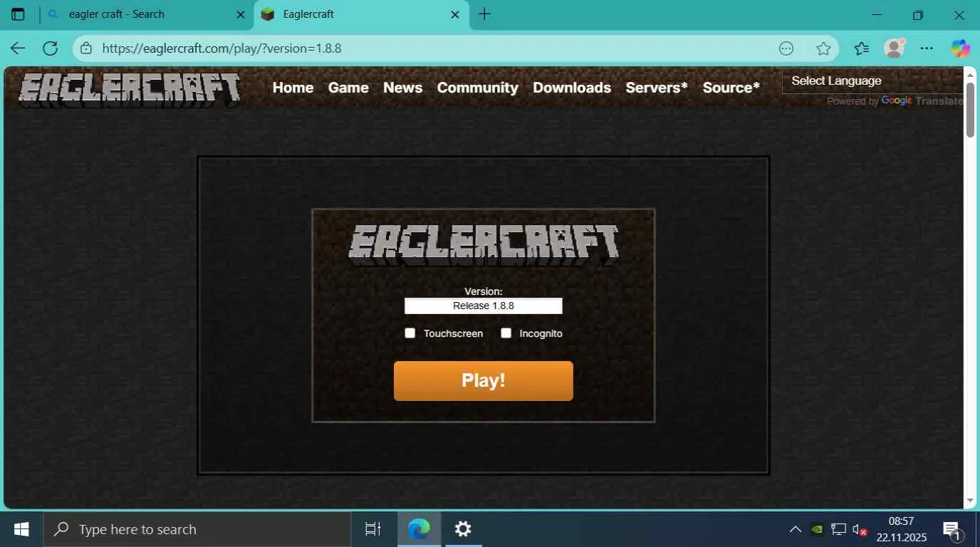This screenshot has width=980, height=547.
Task: Open Edge Settings and more menu
Action: (x=927, y=48)
